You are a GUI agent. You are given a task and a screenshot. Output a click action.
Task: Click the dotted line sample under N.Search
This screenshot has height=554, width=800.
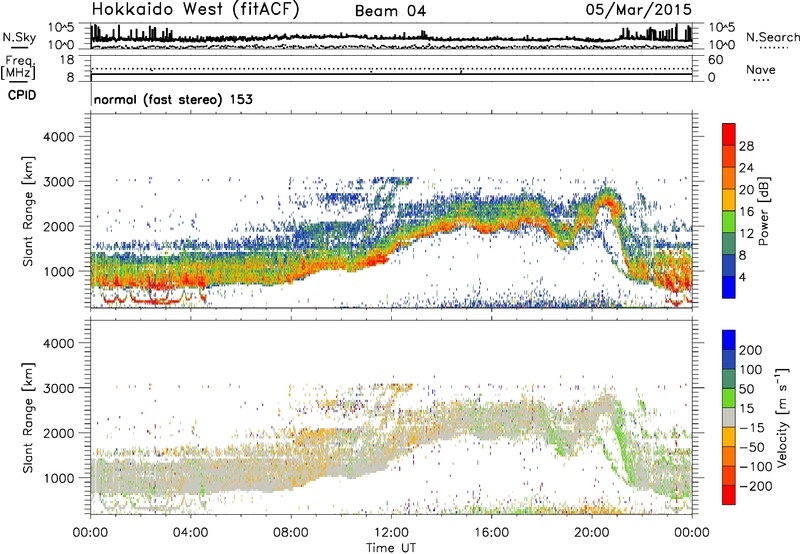tap(773, 48)
